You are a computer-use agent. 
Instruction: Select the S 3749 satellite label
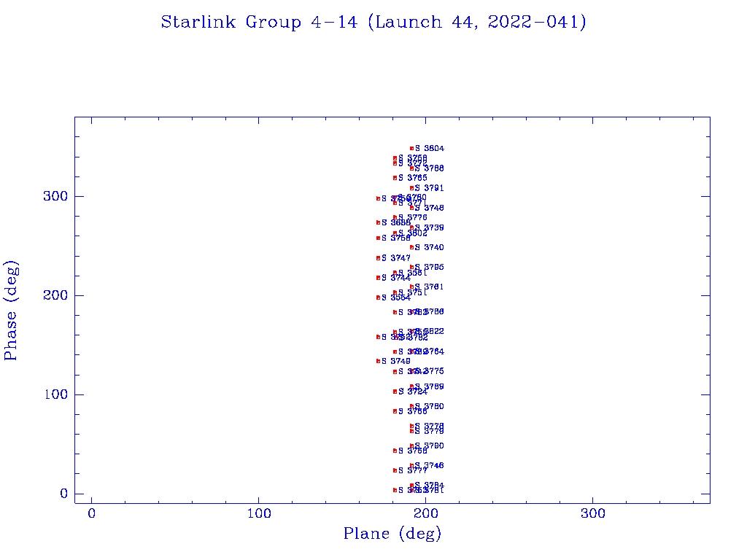click(x=396, y=361)
